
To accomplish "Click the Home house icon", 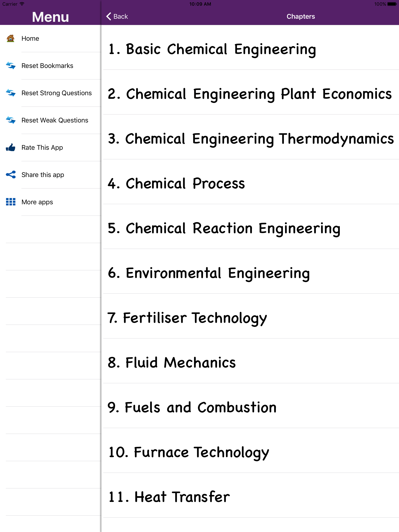I will [11, 39].
